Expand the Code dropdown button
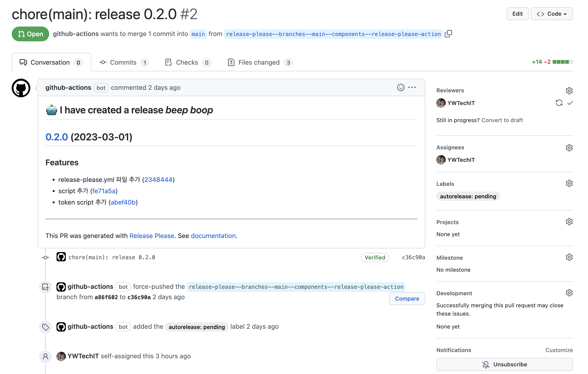The image size is (588, 374). pos(552,14)
